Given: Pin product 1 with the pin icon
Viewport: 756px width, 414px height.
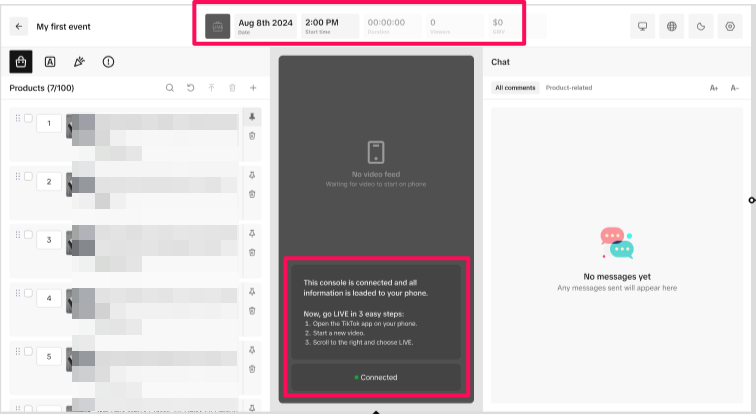Looking at the screenshot, I should tap(252, 117).
